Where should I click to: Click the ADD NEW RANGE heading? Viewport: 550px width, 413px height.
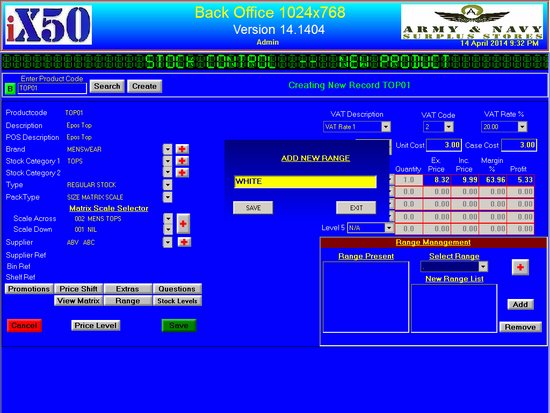coord(315,158)
